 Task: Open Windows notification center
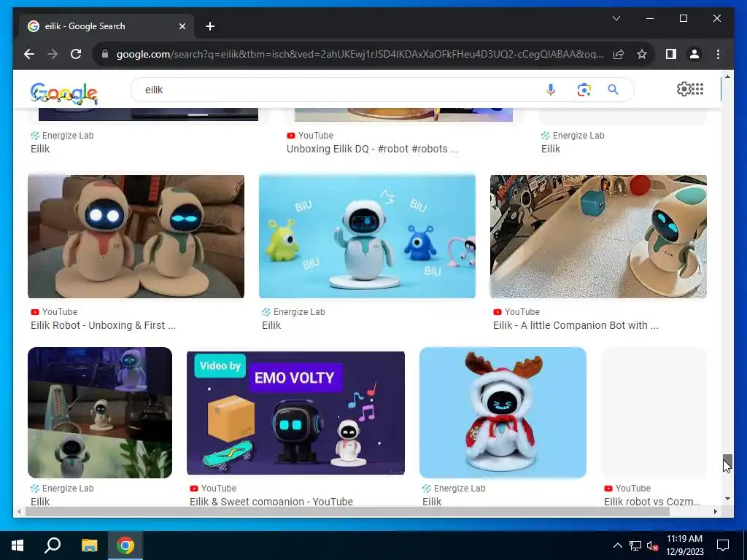point(723,545)
